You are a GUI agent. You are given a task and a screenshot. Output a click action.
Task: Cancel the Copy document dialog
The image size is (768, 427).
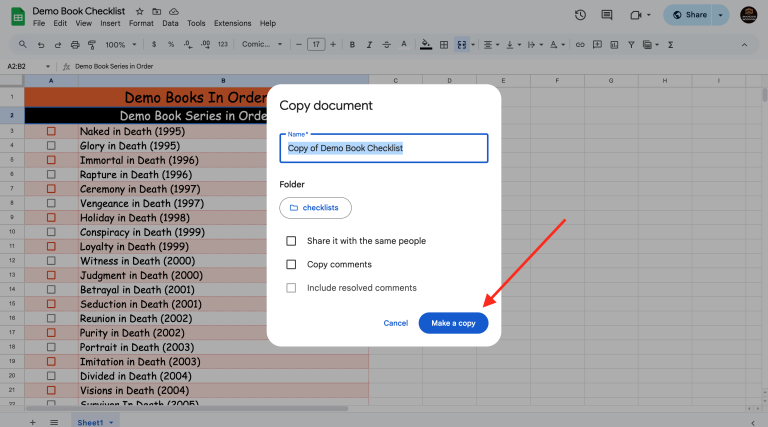point(395,323)
